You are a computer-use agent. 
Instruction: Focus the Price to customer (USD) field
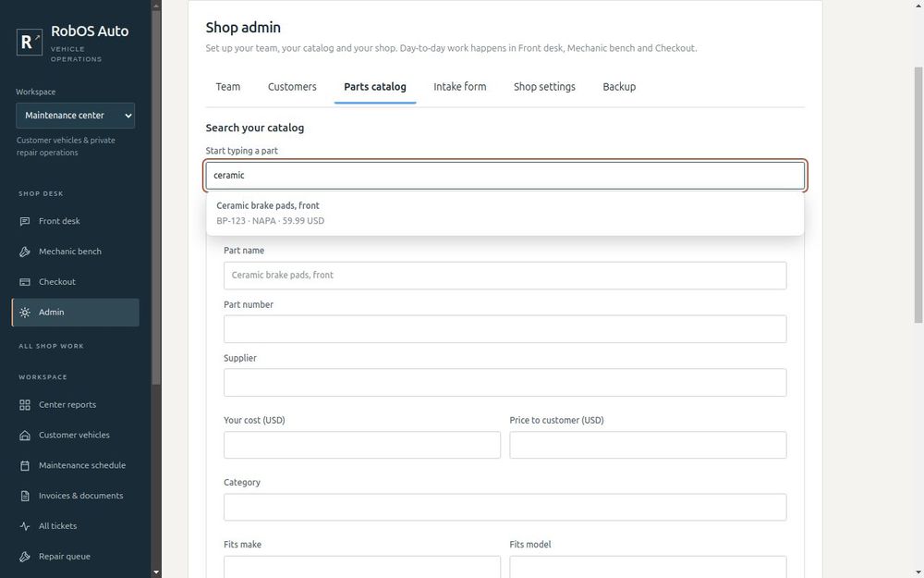(x=649, y=445)
